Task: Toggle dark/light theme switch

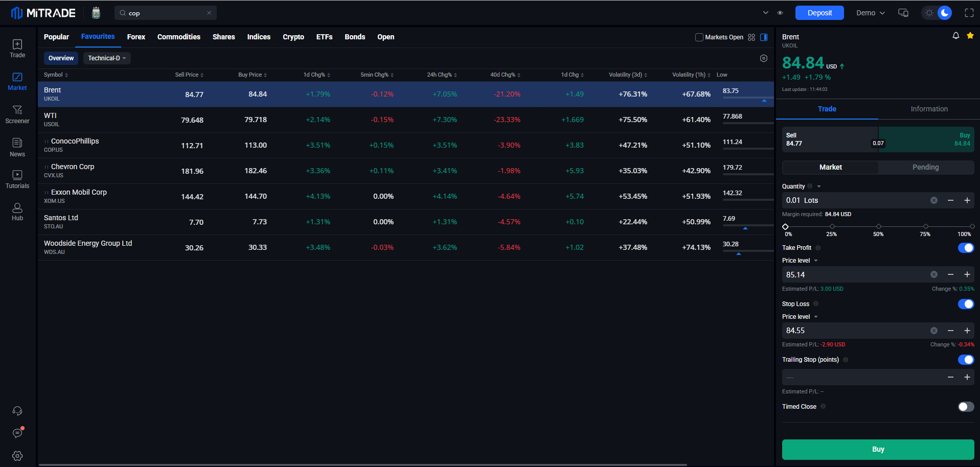Action: pos(937,13)
